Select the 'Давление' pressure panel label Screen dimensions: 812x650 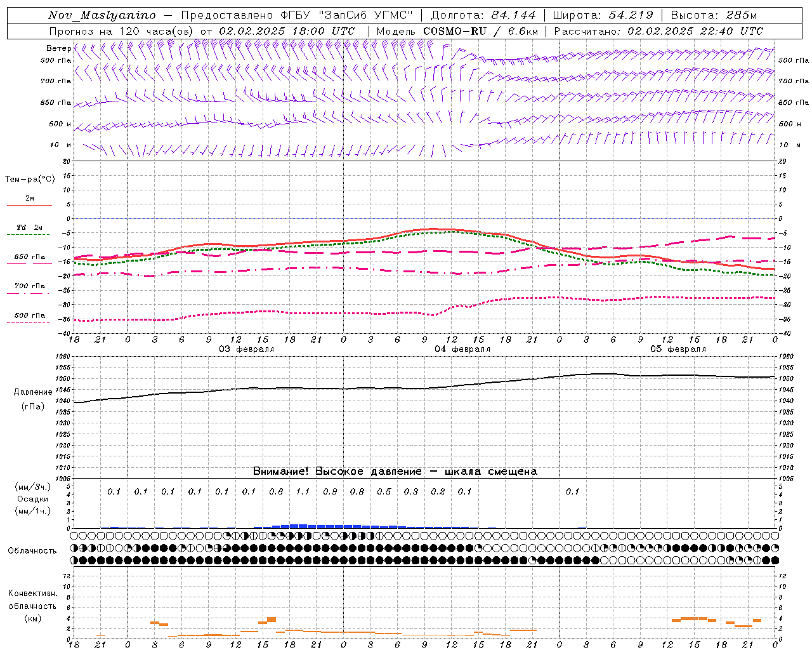point(33,392)
